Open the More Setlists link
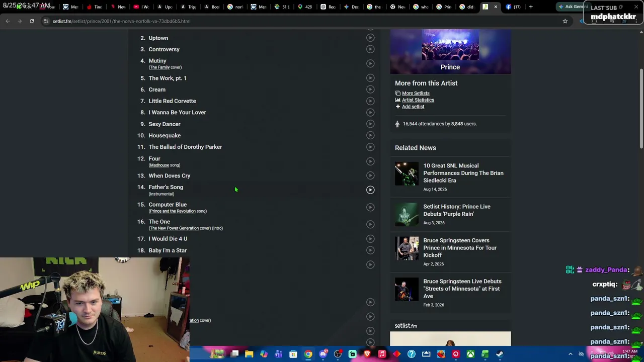The image size is (644, 362). tap(416, 93)
